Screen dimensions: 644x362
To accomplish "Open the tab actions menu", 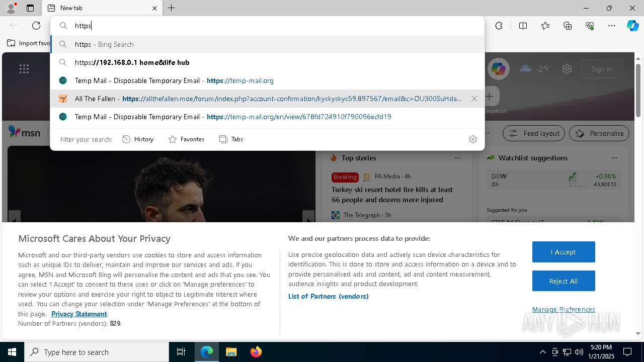I will click(x=30, y=8).
